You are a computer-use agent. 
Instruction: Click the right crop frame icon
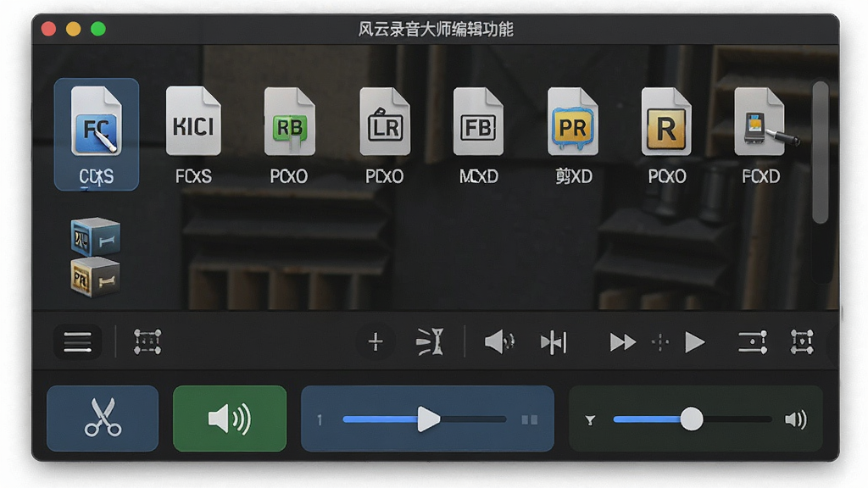coord(802,342)
